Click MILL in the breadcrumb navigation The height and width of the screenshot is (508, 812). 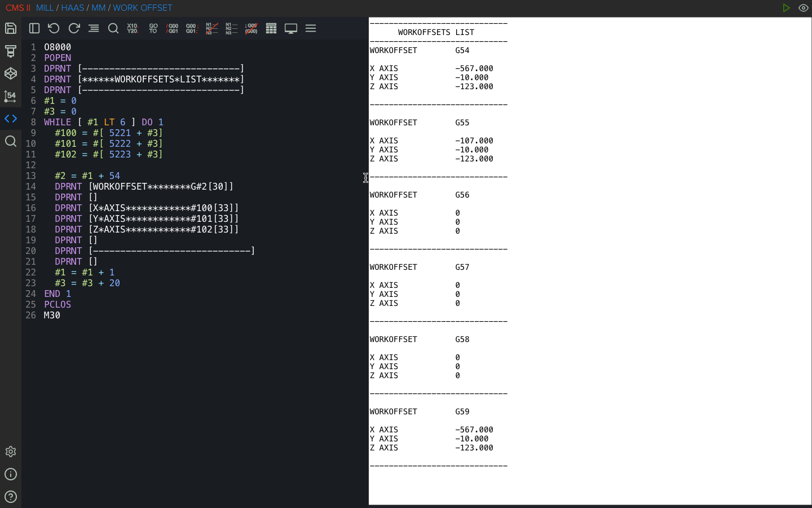point(45,8)
